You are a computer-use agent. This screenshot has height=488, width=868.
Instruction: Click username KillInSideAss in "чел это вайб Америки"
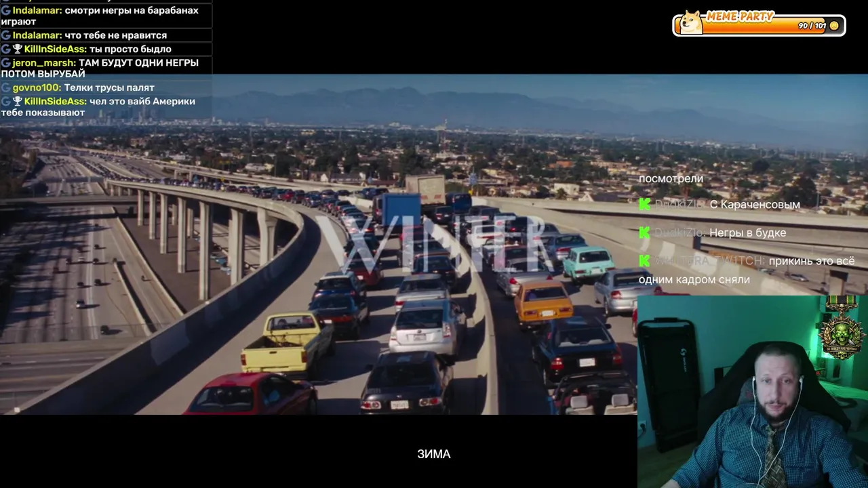[56, 102]
